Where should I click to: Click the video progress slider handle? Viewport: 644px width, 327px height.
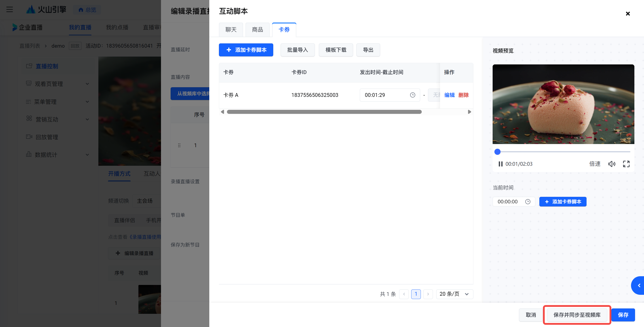coord(498,152)
